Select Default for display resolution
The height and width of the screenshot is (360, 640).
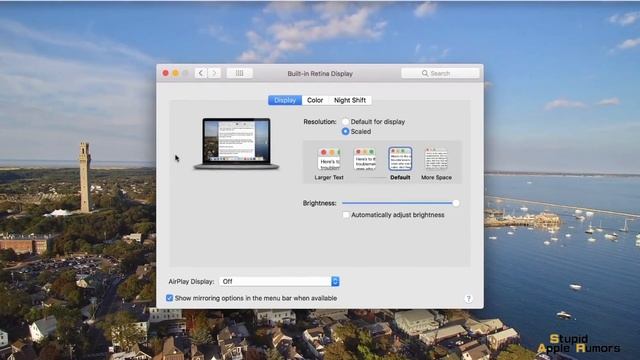(345, 122)
